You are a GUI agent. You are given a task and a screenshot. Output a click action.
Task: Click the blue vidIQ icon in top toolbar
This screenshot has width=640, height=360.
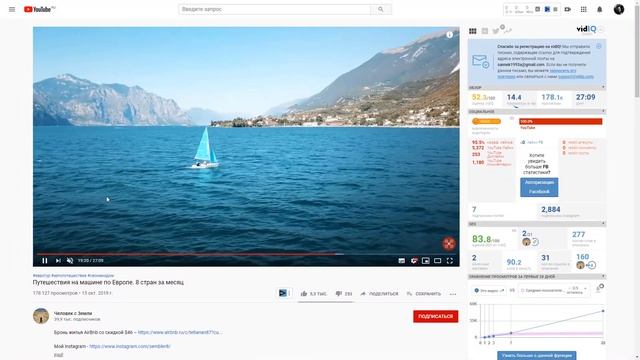(547, 9)
